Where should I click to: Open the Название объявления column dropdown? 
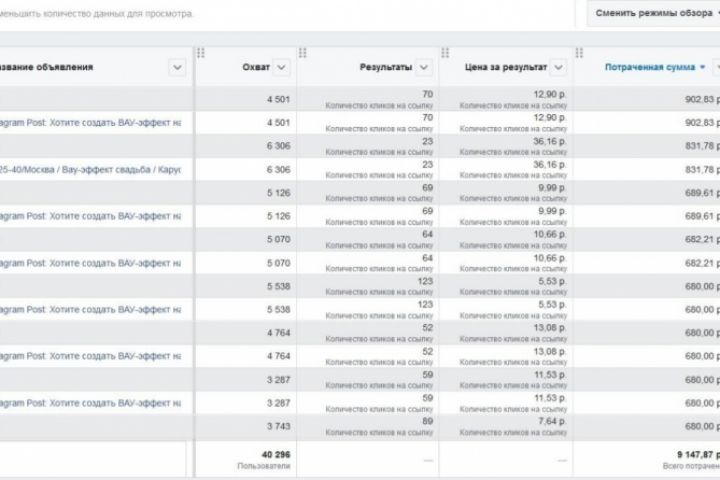click(177, 67)
